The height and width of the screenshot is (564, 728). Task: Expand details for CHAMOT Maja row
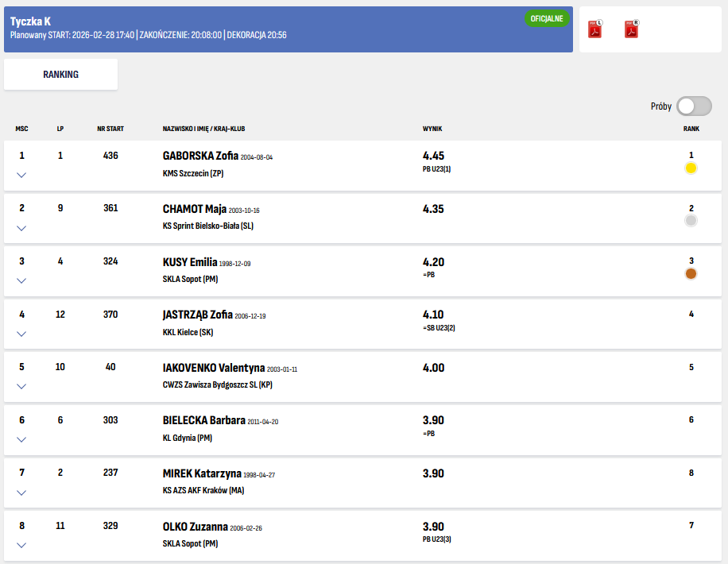point(21,228)
